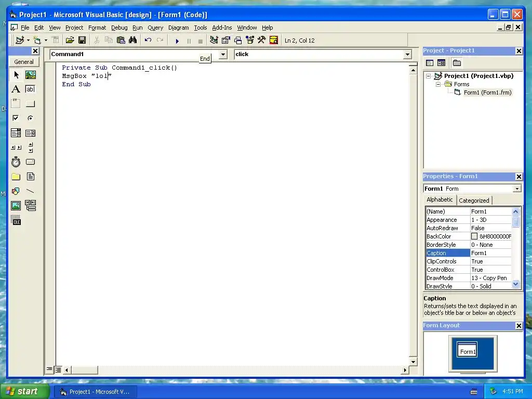532x399 pixels.
Task: Open the Debug menu
Action: coord(119,28)
